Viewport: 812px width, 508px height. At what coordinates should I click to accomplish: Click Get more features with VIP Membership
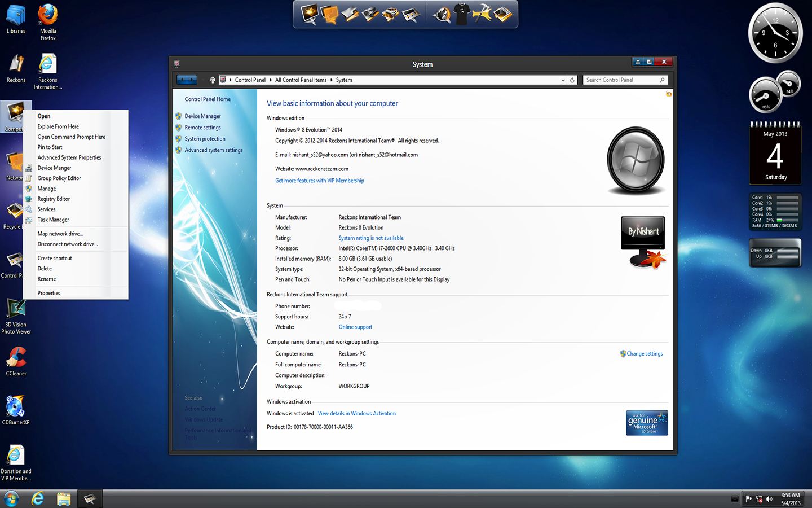tap(320, 181)
